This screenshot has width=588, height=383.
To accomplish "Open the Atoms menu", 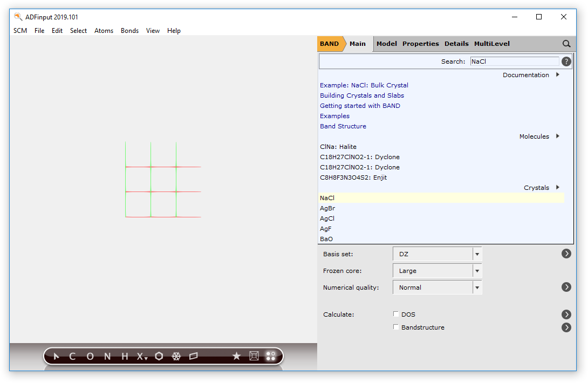I will (104, 31).
